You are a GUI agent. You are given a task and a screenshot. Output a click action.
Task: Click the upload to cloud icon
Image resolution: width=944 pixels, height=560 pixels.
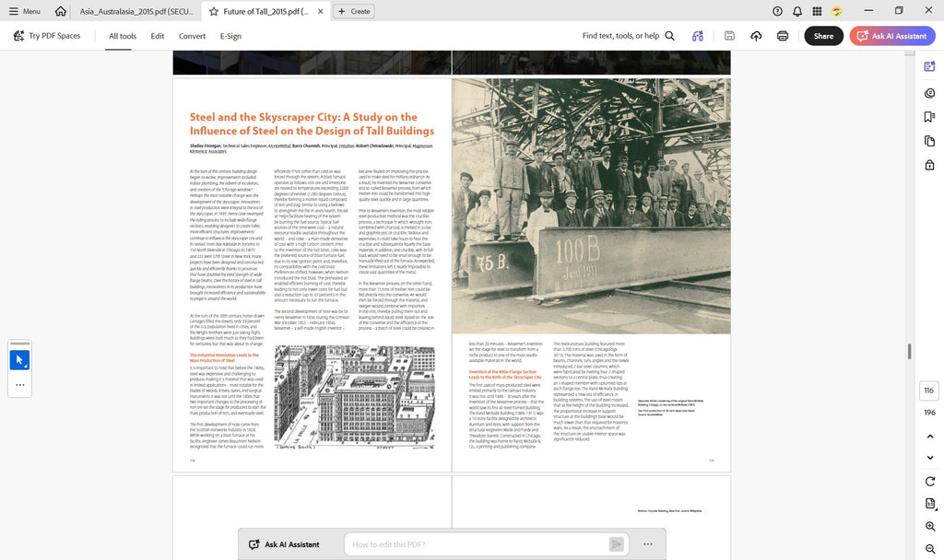(756, 36)
